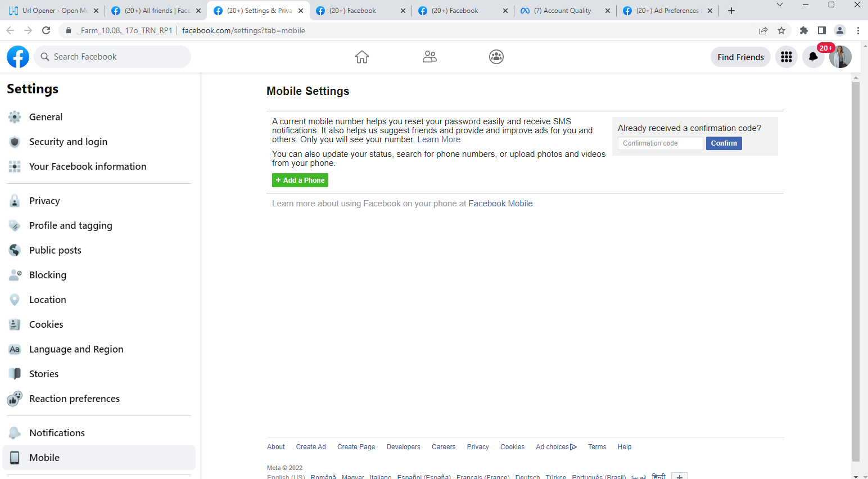
Task: Open the Facebook Mobile link
Action: point(500,204)
